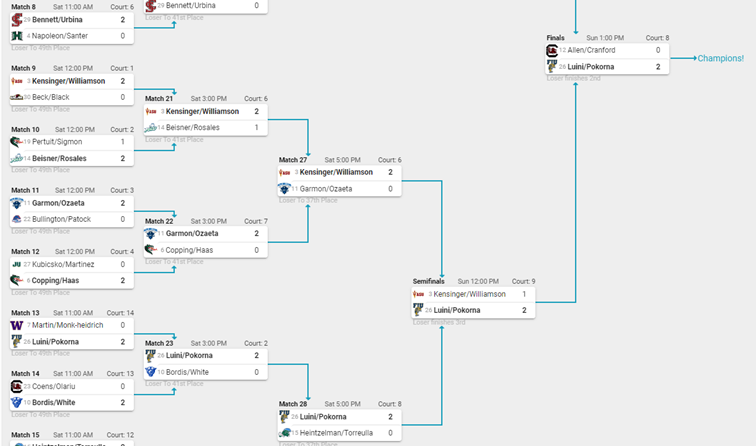This screenshot has width=756, height=446.
Task: Open Heintzelman/Torreulla in Match 28
Action: tap(336, 433)
